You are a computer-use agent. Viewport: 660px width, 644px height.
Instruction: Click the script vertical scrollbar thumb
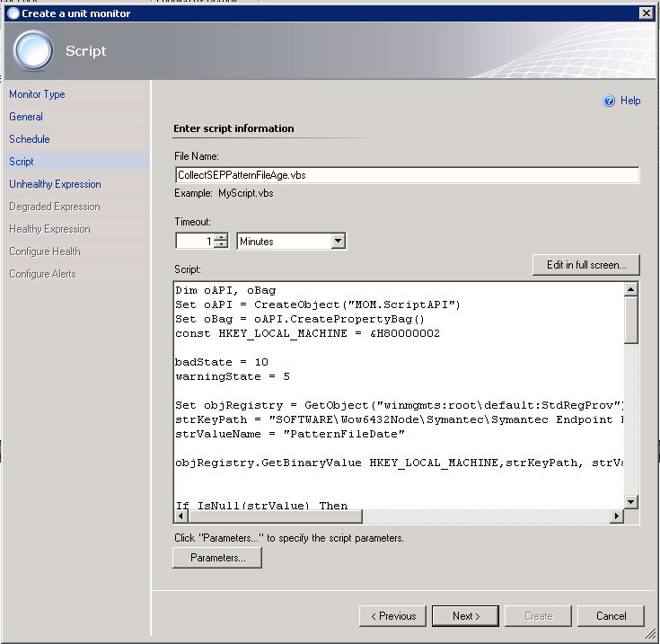(630, 320)
